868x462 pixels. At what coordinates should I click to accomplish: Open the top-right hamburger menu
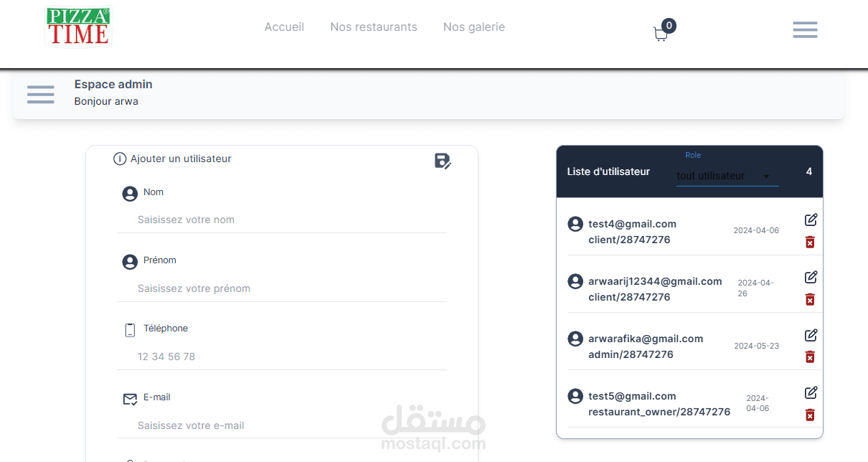coord(805,29)
